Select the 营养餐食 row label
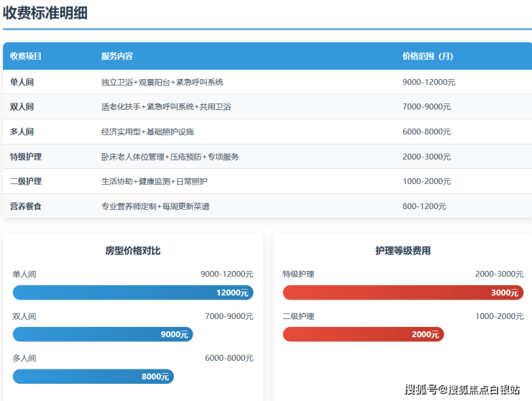This screenshot has width=532, height=401. [26, 206]
